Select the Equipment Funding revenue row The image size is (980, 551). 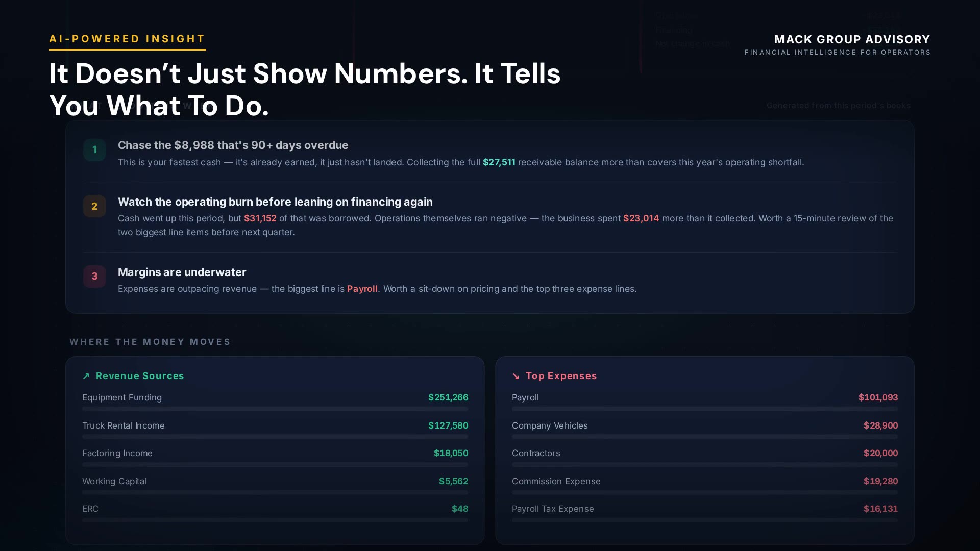[x=275, y=402]
